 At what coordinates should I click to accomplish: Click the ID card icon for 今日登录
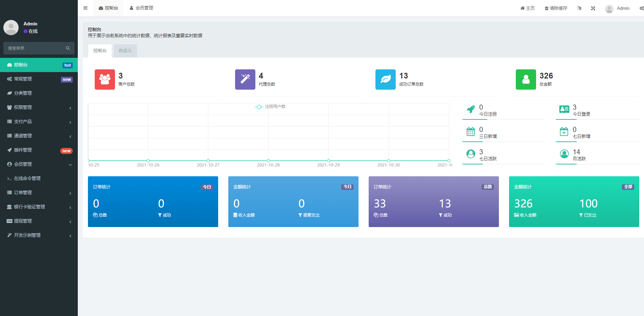[x=564, y=109]
